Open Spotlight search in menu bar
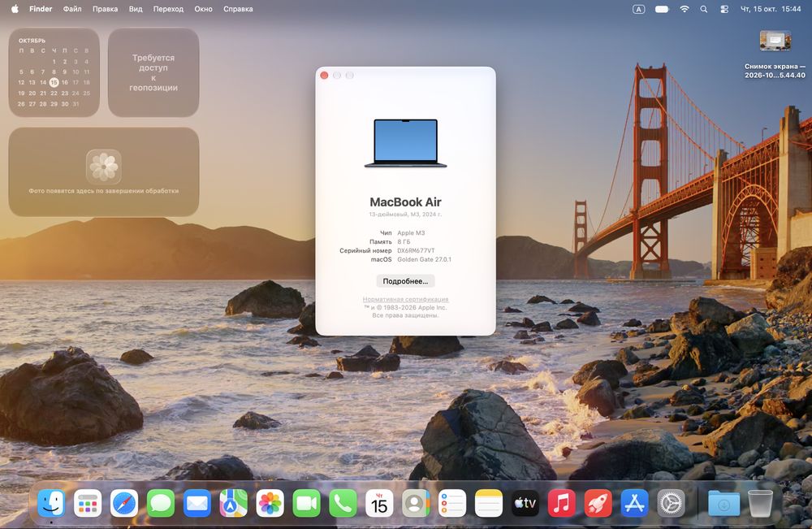The width and height of the screenshot is (812, 529). (704, 9)
